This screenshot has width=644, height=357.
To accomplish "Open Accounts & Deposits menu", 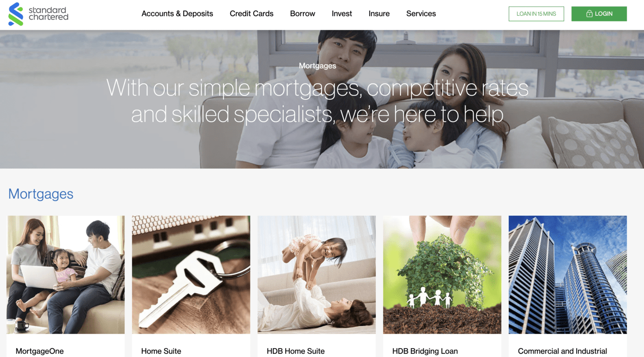I will click(177, 14).
